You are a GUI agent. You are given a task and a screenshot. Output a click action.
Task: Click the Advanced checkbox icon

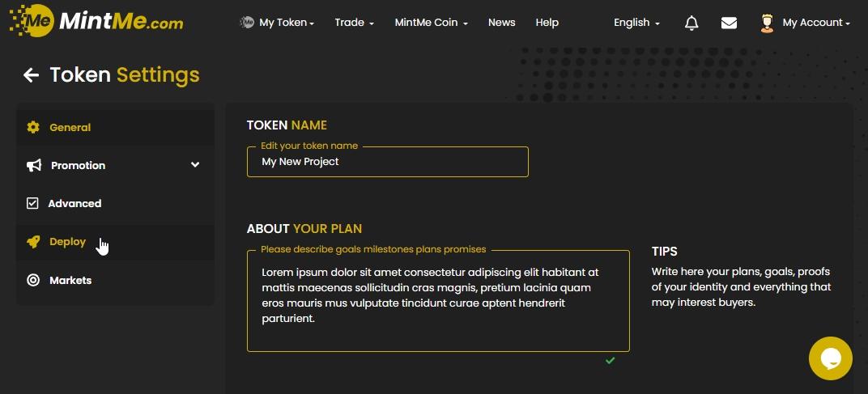(33, 203)
